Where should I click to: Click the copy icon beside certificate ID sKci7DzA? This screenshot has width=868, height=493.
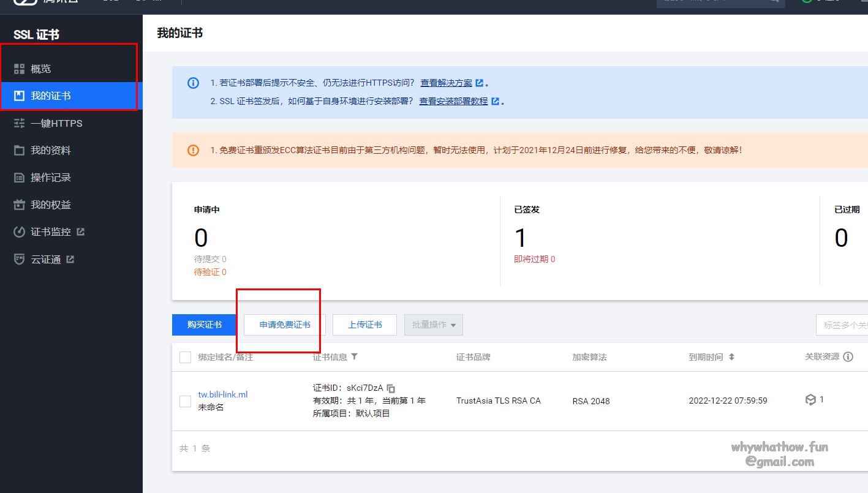[391, 388]
